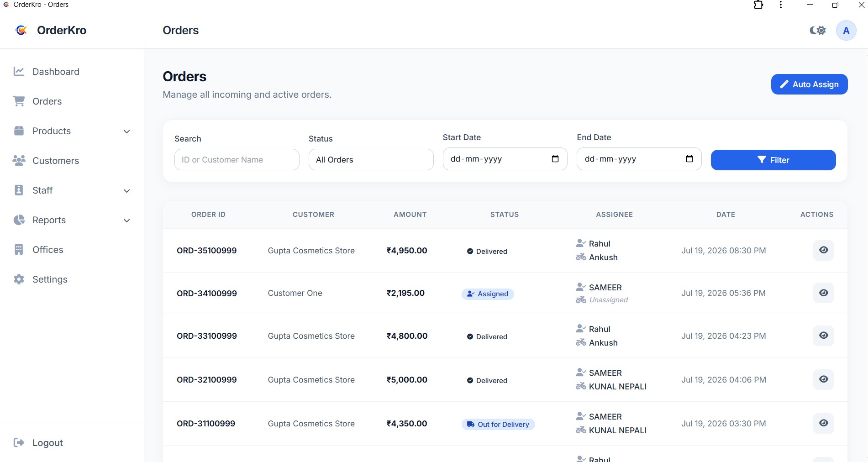Click the Unassigned delivery assignee text

pos(609,300)
